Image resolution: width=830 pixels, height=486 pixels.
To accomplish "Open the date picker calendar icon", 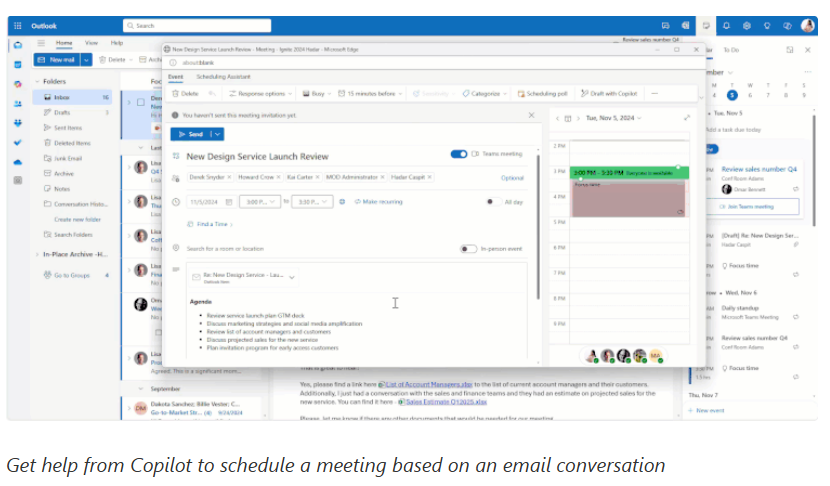I will (229, 202).
